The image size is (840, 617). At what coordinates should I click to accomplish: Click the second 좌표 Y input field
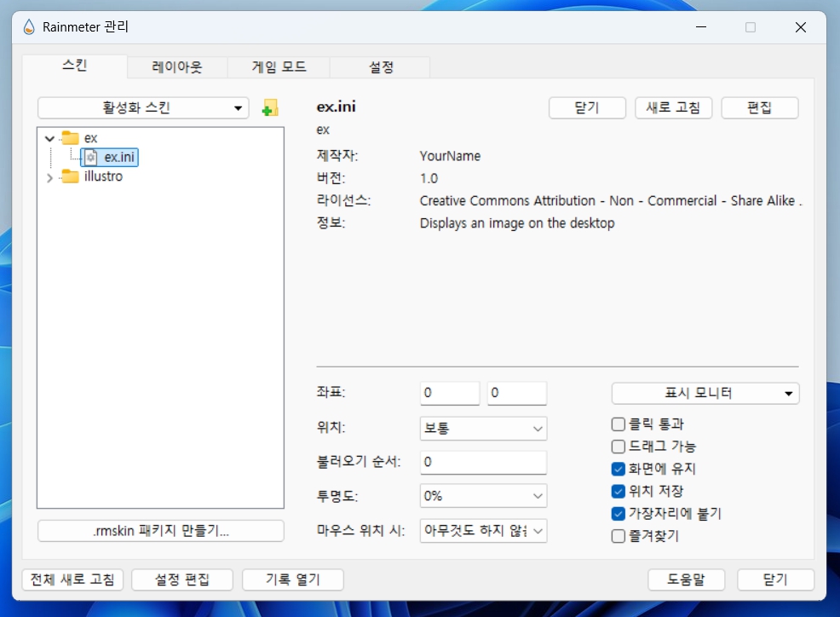(517, 393)
